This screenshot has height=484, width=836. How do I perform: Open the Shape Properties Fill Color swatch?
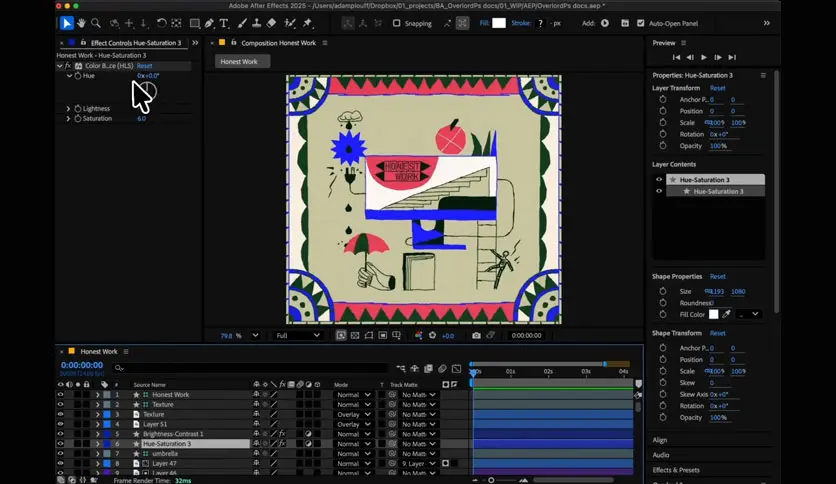tap(713, 314)
